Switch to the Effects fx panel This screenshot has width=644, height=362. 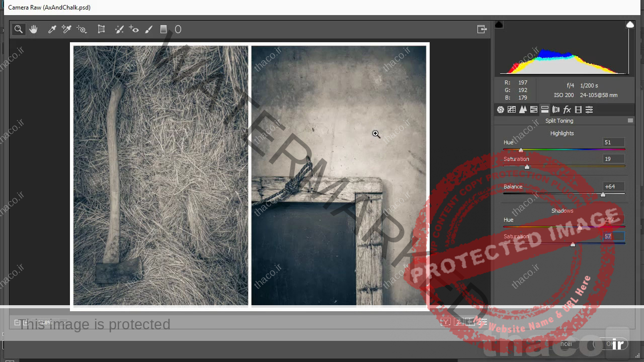567,110
